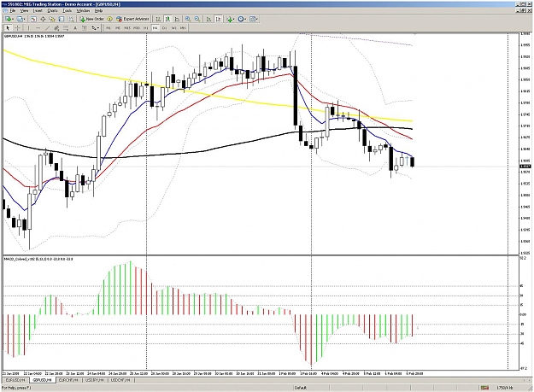Open the File menu
Screen dimensions: 534x392
pos(13,10)
